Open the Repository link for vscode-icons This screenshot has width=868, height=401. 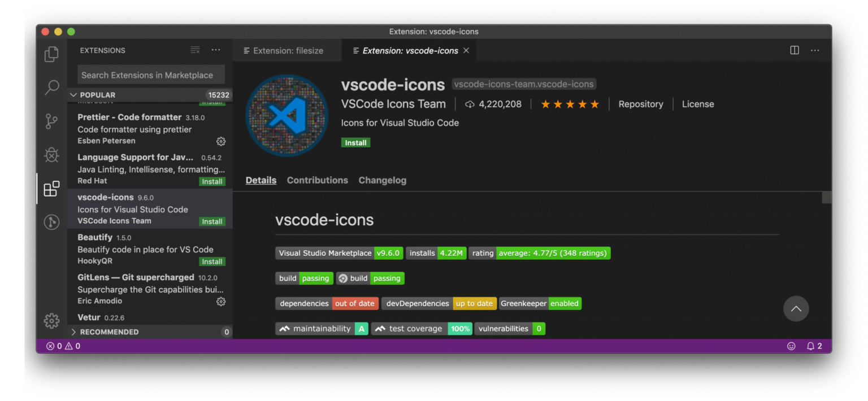[641, 104]
